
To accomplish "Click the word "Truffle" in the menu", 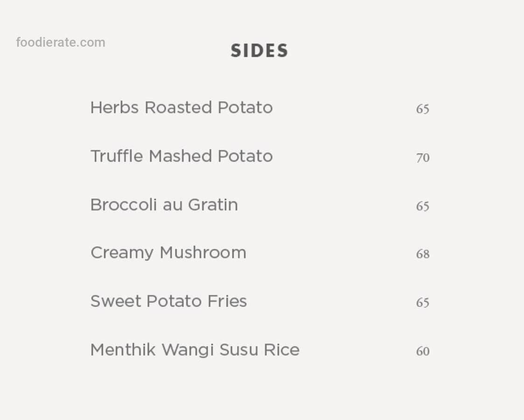I will 117,156.
